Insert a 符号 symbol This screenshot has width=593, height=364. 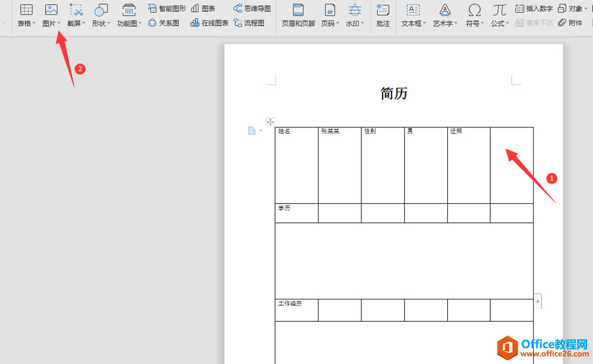coord(475,15)
